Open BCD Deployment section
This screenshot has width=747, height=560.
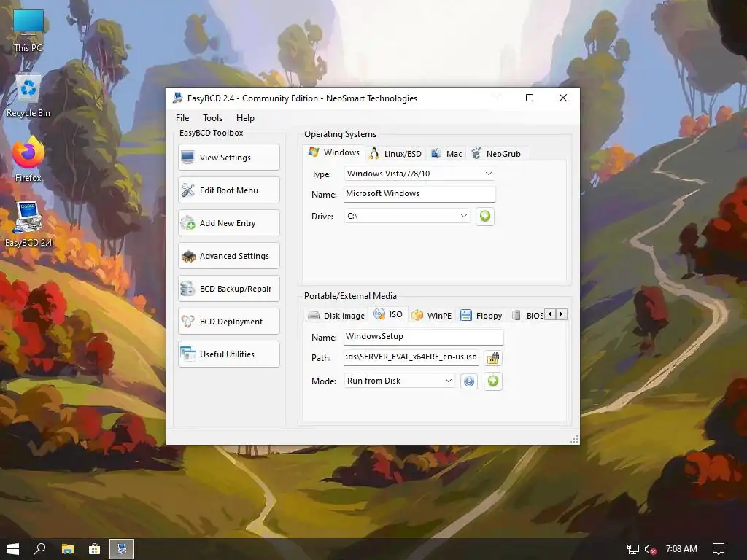[x=228, y=322]
